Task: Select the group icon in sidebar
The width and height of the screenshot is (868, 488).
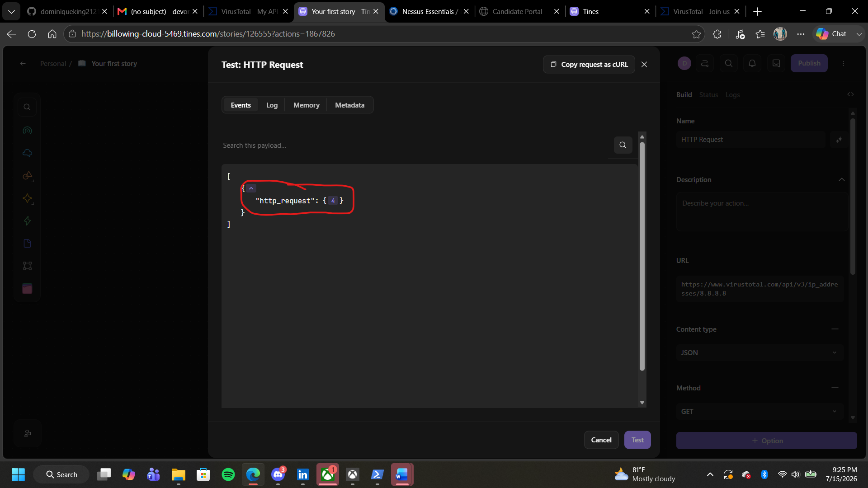Action: pos(27,266)
